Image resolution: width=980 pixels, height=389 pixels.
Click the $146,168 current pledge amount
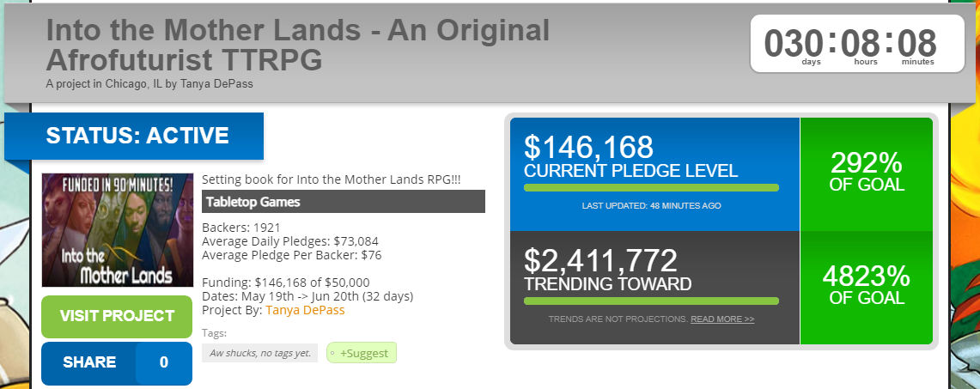click(589, 147)
